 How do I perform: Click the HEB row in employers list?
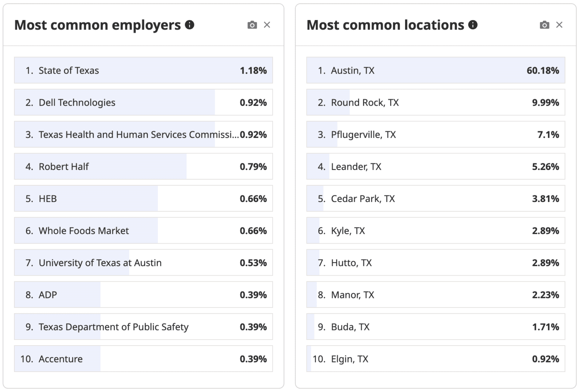click(x=143, y=199)
